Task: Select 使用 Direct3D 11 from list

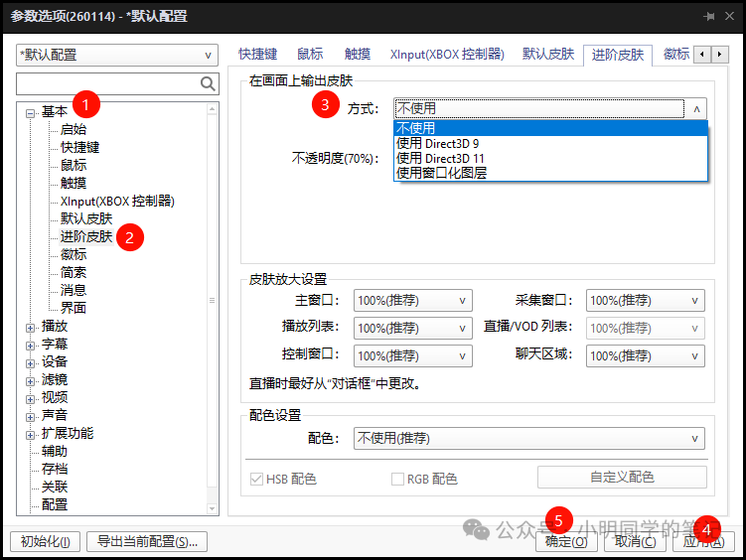Action: pyautogui.click(x=440, y=158)
